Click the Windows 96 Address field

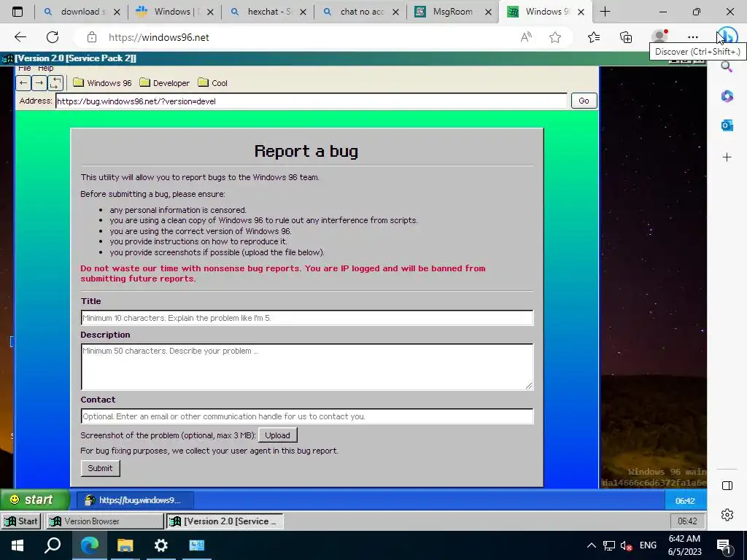(311, 101)
